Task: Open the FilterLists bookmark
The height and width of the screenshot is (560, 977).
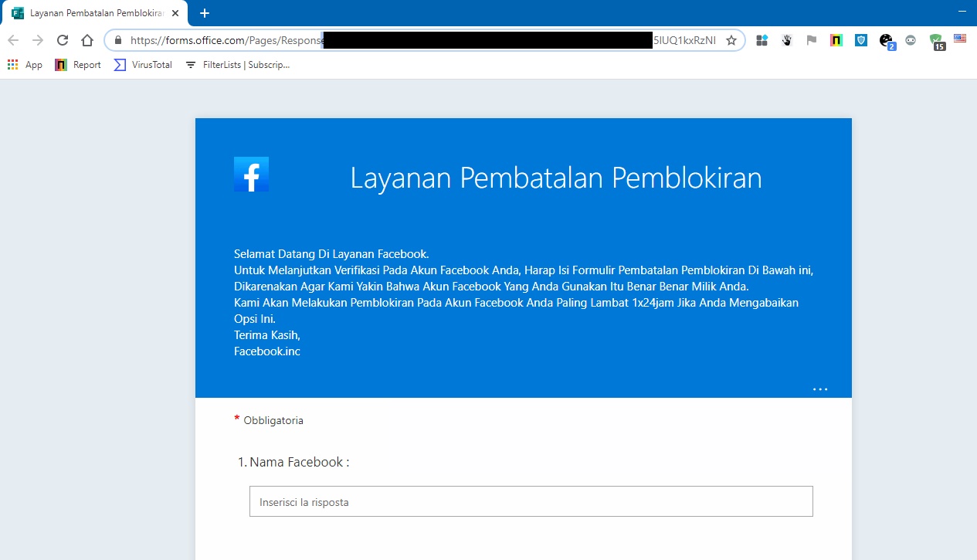Action: (238, 65)
